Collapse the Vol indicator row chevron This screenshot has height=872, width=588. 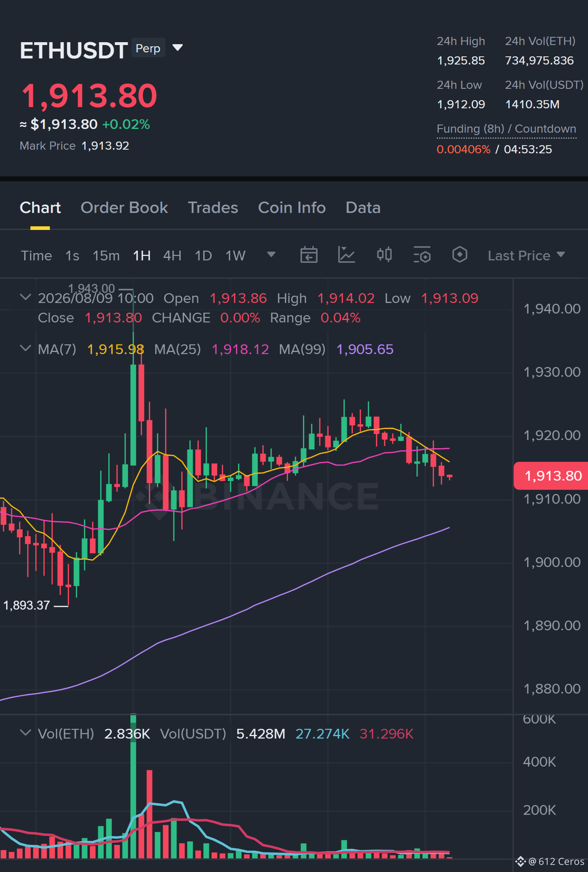point(26,733)
